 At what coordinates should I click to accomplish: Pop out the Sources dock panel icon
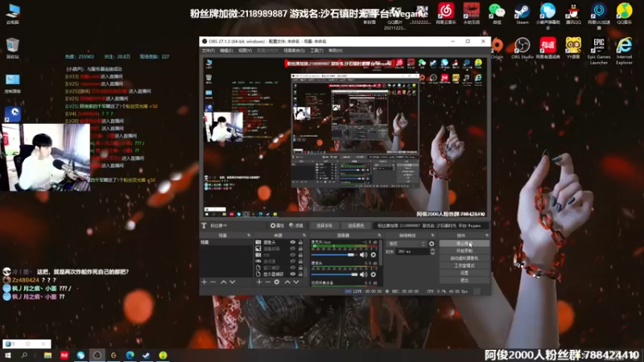(x=304, y=236)
